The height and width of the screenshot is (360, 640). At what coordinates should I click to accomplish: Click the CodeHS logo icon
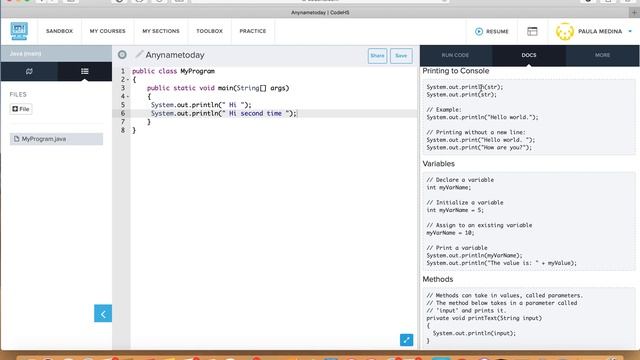pyautogui.click(x=19, y=31)
